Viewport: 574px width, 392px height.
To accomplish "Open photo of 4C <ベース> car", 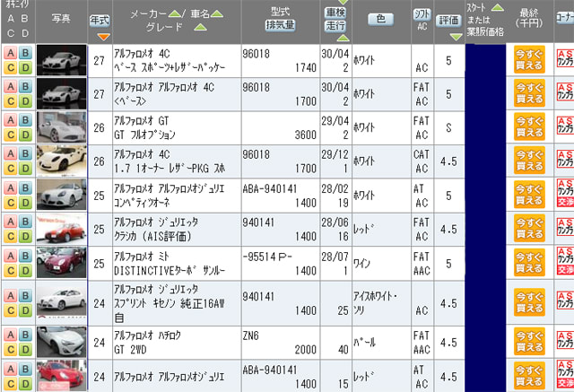I will [62, 93].
